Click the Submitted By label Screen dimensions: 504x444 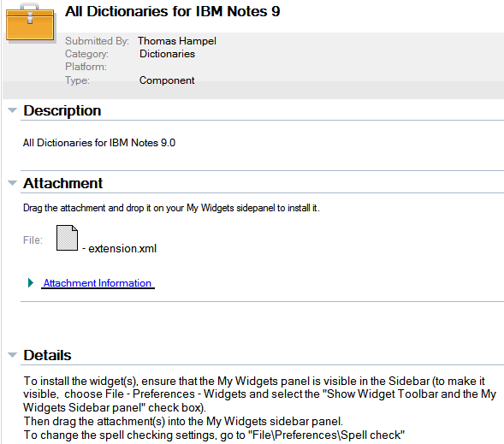coord(97,41)
